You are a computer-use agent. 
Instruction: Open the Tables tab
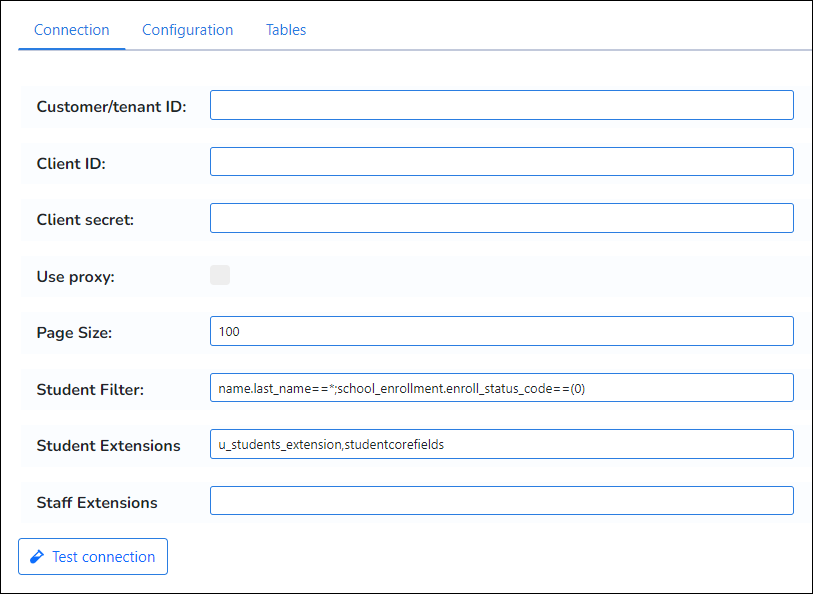[286, 30]
